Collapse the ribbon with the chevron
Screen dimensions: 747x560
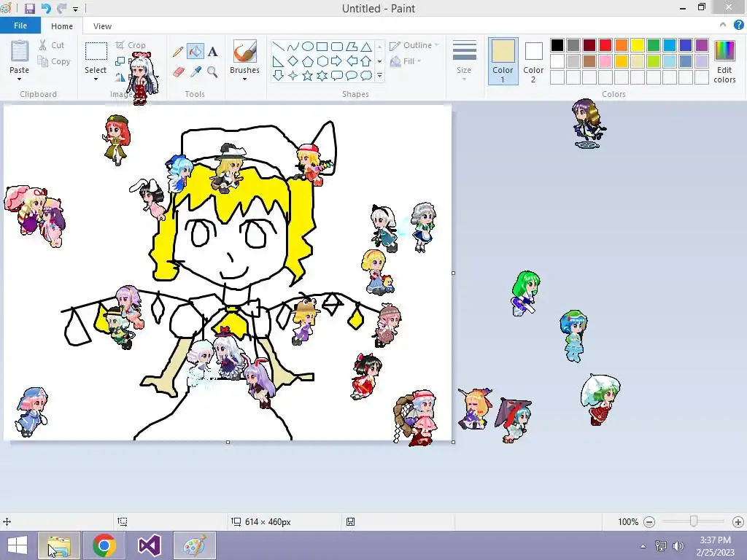(x=723, y=26)
